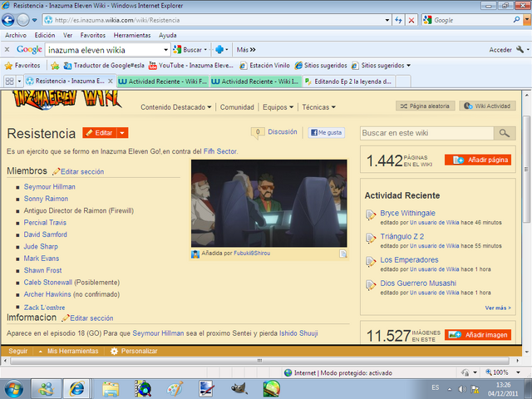Open the lime icon taskbar application
Viewport: 532px width, 399px height.
(272, 389)
